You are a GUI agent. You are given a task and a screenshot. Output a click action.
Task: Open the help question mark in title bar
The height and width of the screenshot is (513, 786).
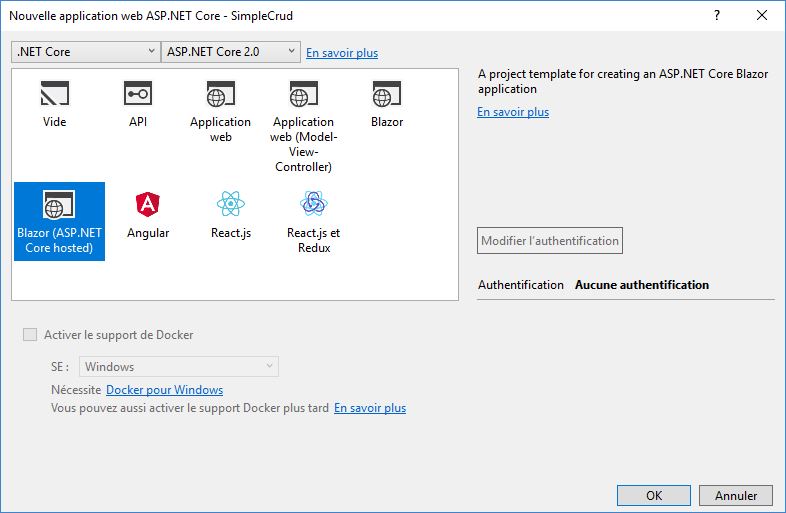tap(717, 16)
